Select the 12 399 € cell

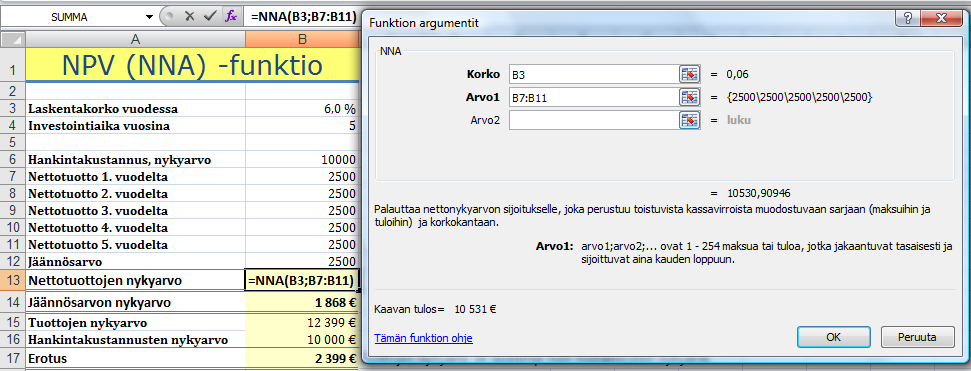(x=302, y=323)
